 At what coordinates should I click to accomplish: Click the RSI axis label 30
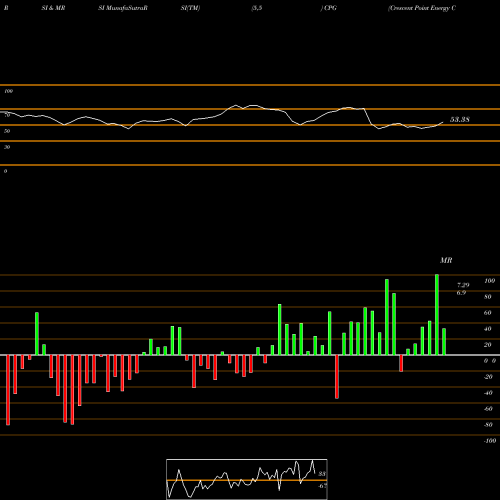pos(7,147)
